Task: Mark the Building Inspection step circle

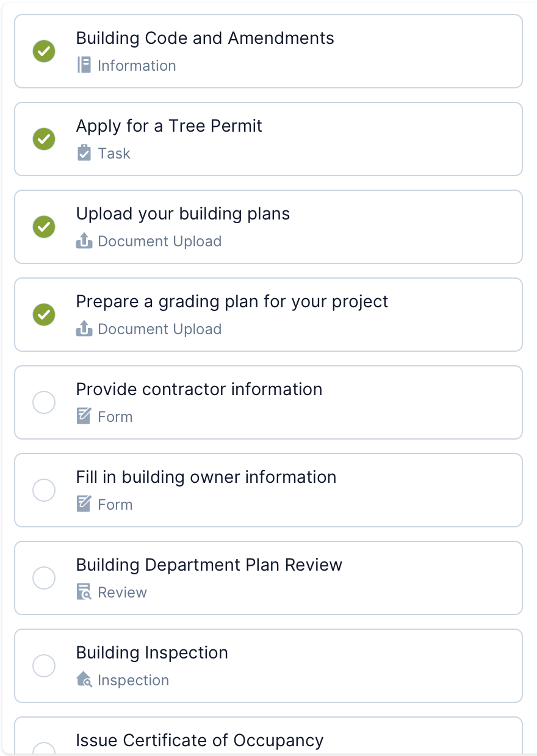Action: coord(44,666)
